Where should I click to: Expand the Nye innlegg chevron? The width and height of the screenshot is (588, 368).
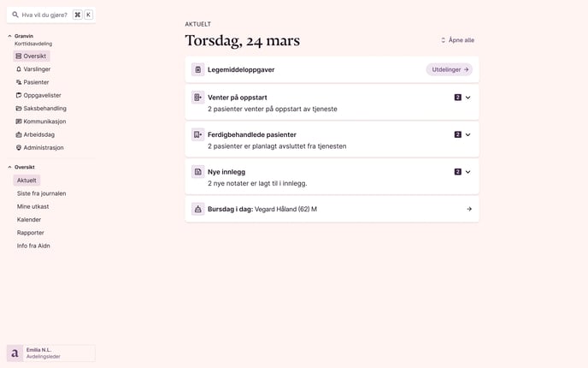coord(468,172)
